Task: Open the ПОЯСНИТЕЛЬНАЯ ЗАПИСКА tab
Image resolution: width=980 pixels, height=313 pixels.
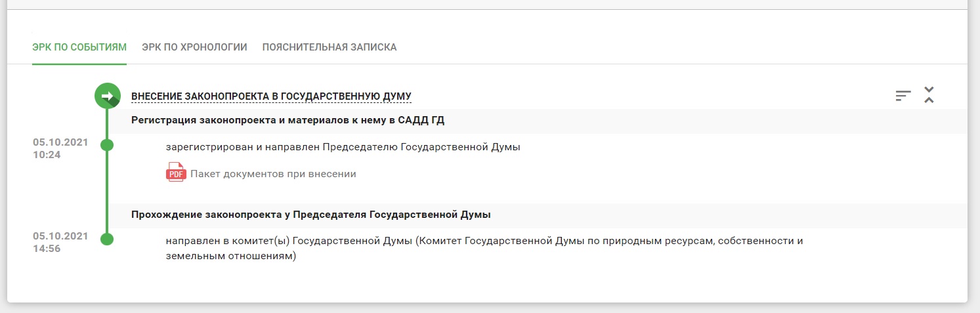Action: click(330, 47)
